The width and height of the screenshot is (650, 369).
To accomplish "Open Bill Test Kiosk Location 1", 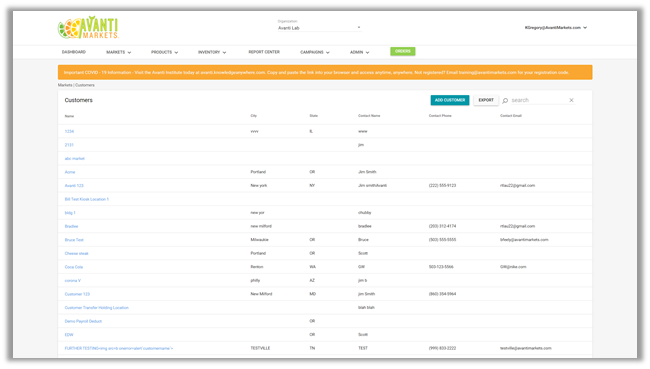I will point(87,199).
